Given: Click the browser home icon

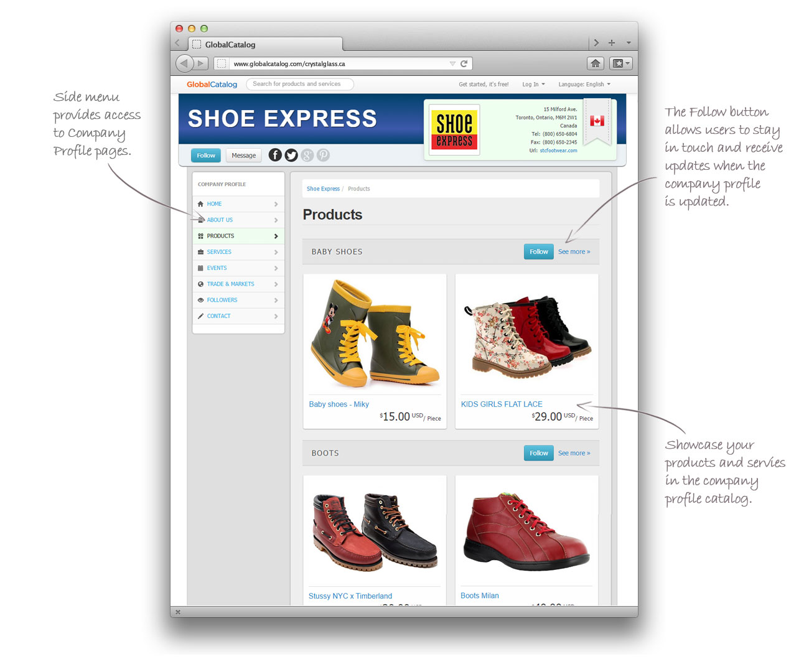Looking at the screenshot, I should [x=596, y=63].
